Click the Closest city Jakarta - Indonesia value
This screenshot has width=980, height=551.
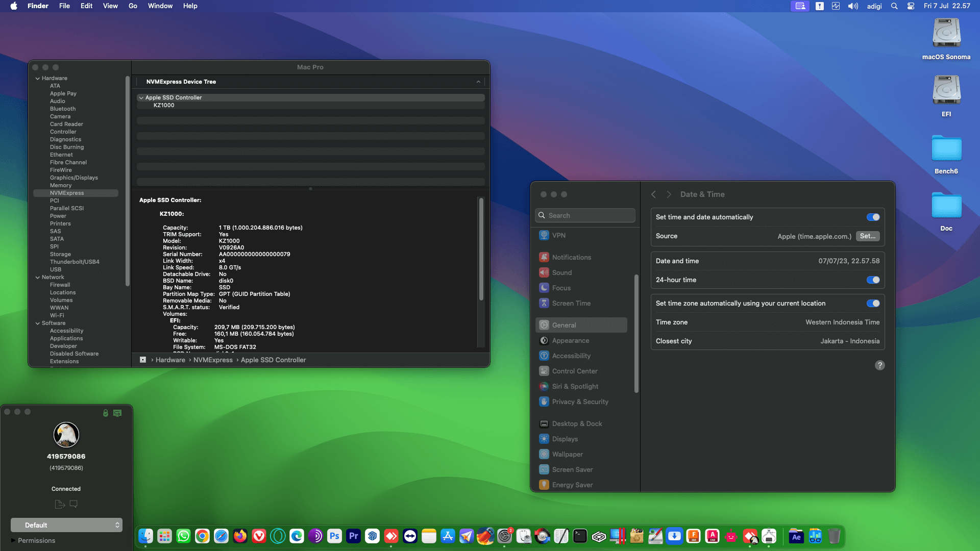click(x=850, y=341)
